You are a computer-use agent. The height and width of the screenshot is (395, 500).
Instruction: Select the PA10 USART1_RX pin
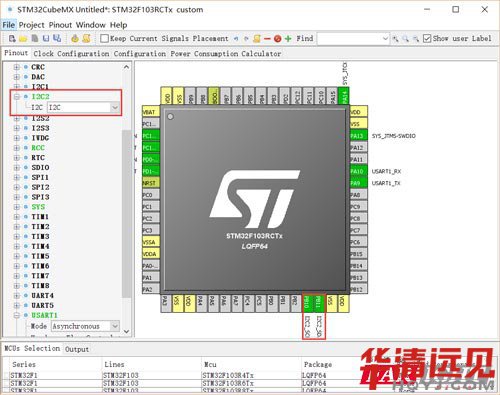[358, 171]
